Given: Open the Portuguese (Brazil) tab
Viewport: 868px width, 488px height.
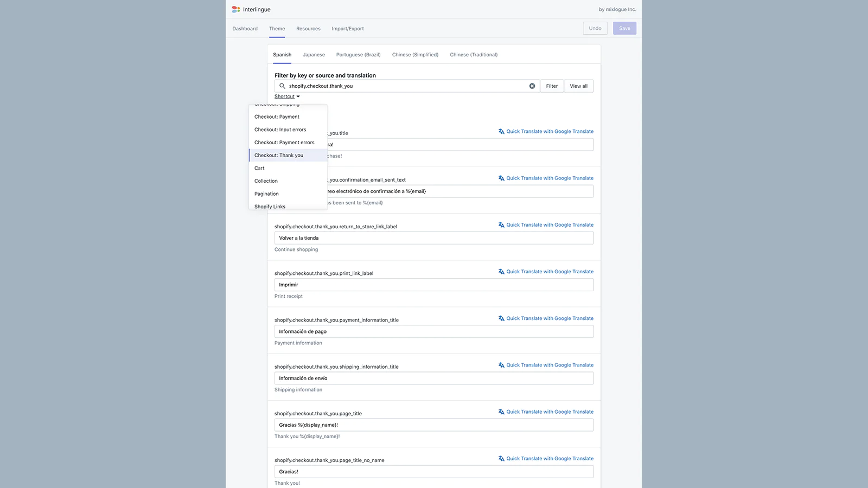Looking at the screenshot, I should pos(358,55).
